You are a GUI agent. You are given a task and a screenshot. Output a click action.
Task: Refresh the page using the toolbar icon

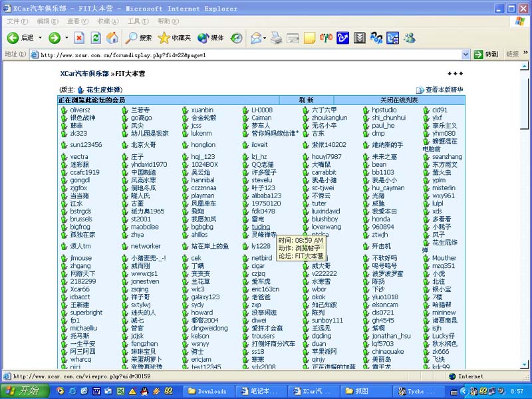96,38
